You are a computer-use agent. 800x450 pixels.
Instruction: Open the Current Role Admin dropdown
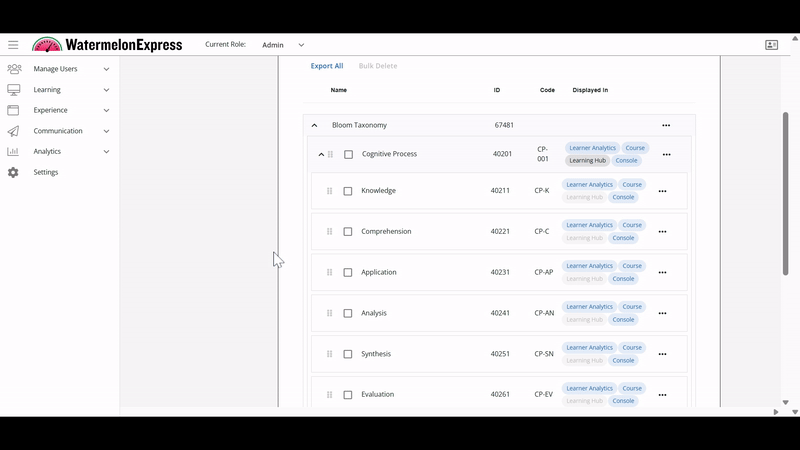pyautogui.click(x=283, y=45)
